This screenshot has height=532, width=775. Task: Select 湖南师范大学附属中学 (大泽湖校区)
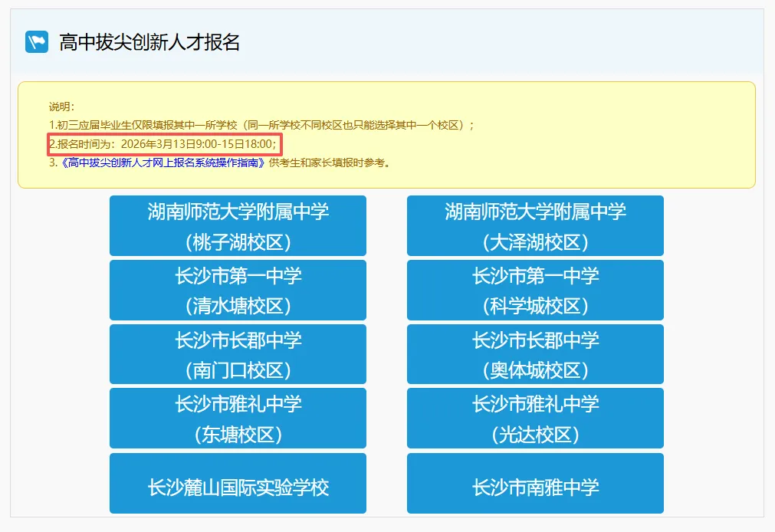pos(535,226)
